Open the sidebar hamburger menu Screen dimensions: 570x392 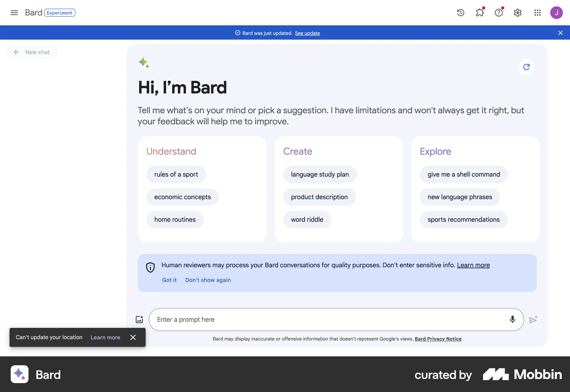coord(14,12)
